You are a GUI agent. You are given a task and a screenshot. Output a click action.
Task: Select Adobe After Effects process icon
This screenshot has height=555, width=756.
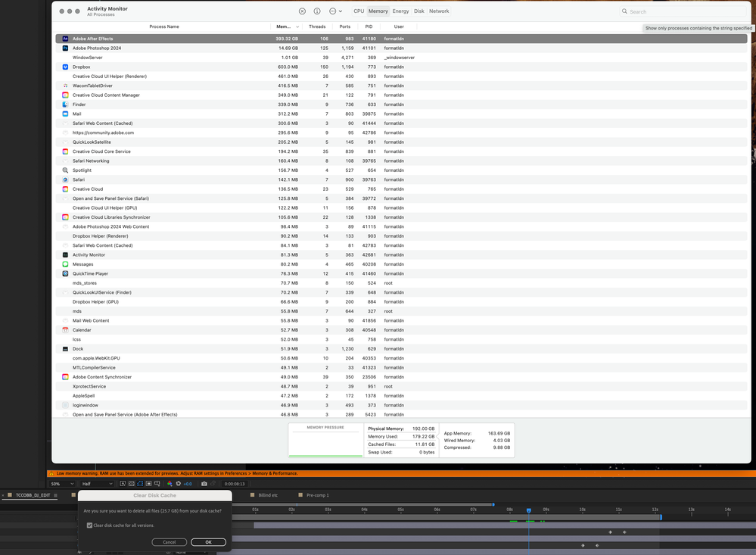65,39
